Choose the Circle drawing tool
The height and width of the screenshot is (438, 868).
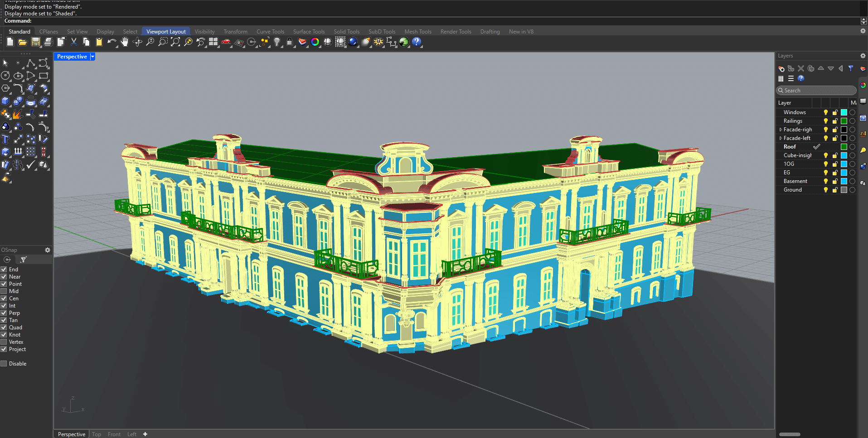pyautogui.click(x=5, y=76)
